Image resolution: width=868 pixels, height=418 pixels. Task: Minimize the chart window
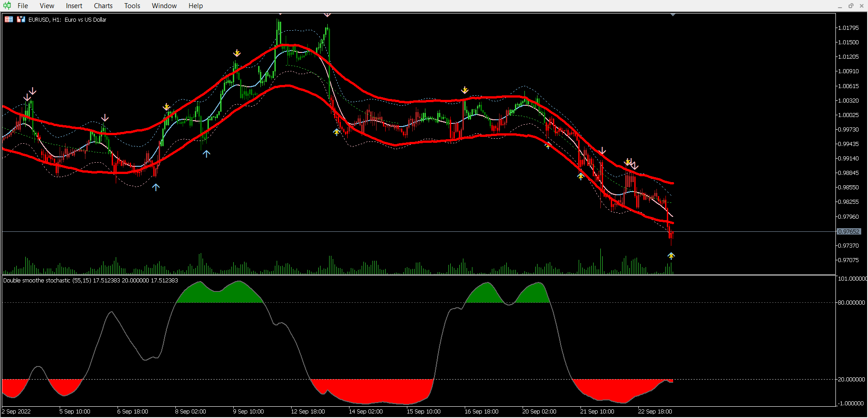tap(840, 6)
